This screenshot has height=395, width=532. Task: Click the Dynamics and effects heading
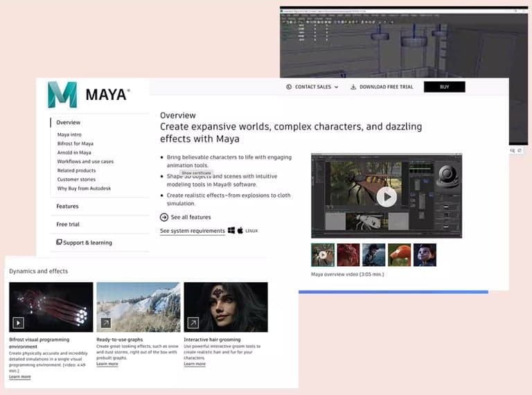click(x=38, y=271)
